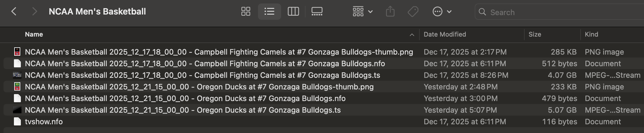Switch to list view
Screen dimensions: 644x133
[x=269, y=12]
